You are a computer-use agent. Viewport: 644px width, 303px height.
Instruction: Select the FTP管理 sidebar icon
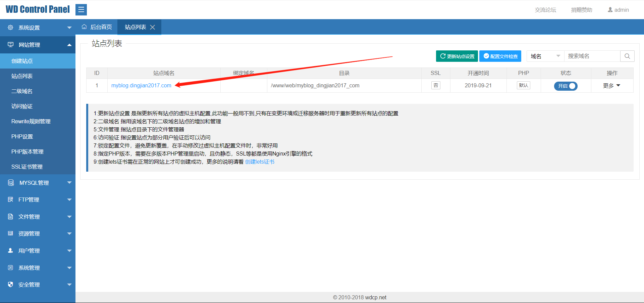[10, 200]
